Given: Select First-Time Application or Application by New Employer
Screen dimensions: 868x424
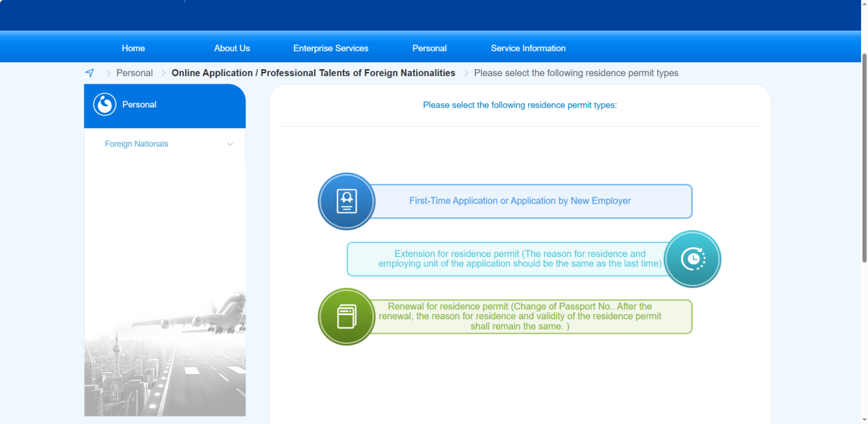Looking at the screenshot, I should [x=520, y=201].
